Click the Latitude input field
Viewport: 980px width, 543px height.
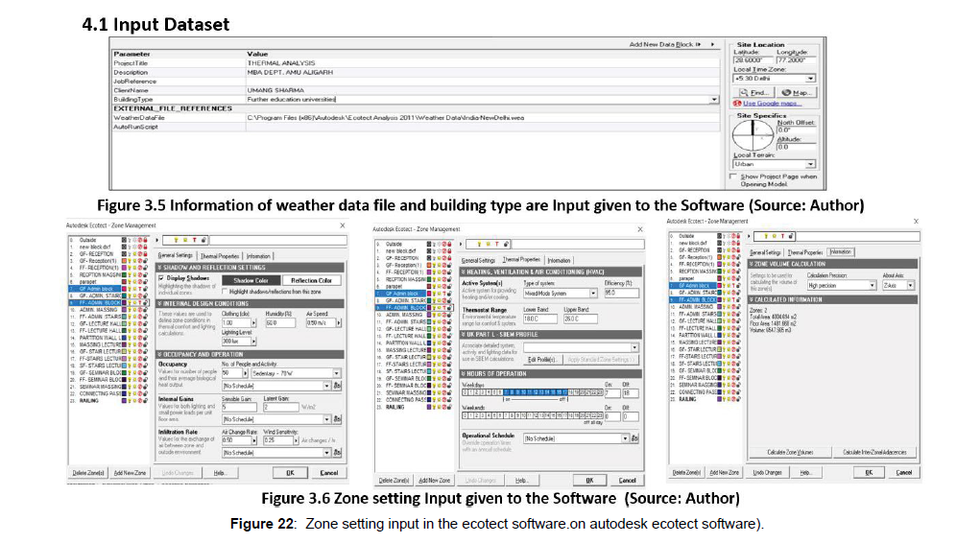[752, 60]
